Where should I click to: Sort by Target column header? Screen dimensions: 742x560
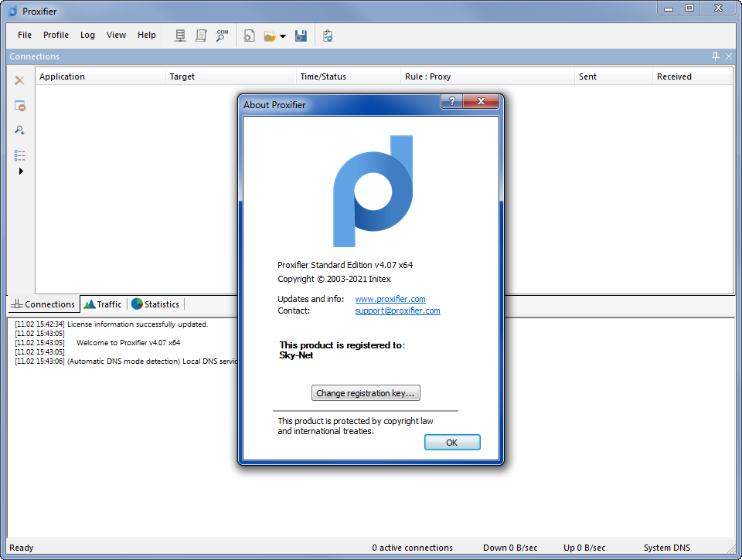(231, 76)
